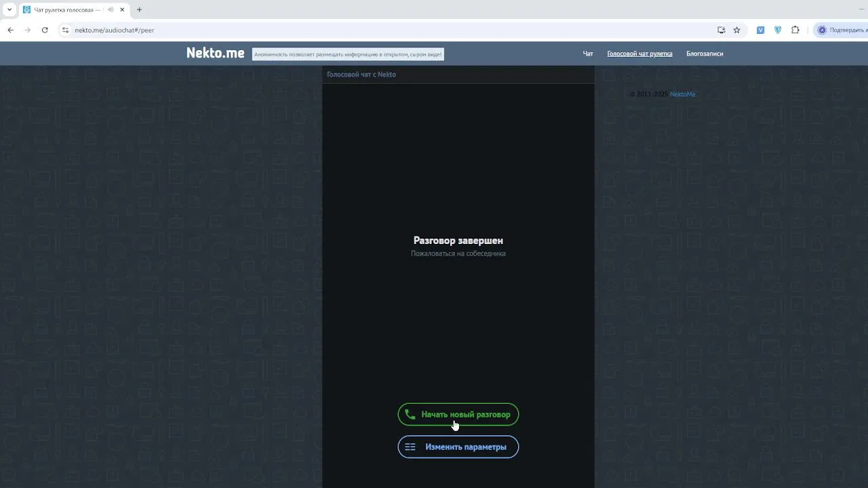Open the blue V extension icon
This screenshot has width=868, height=488.
[760, 30]
